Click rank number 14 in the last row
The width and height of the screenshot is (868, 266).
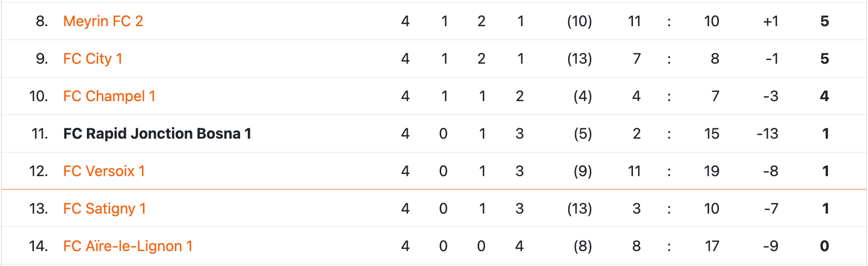39,246
